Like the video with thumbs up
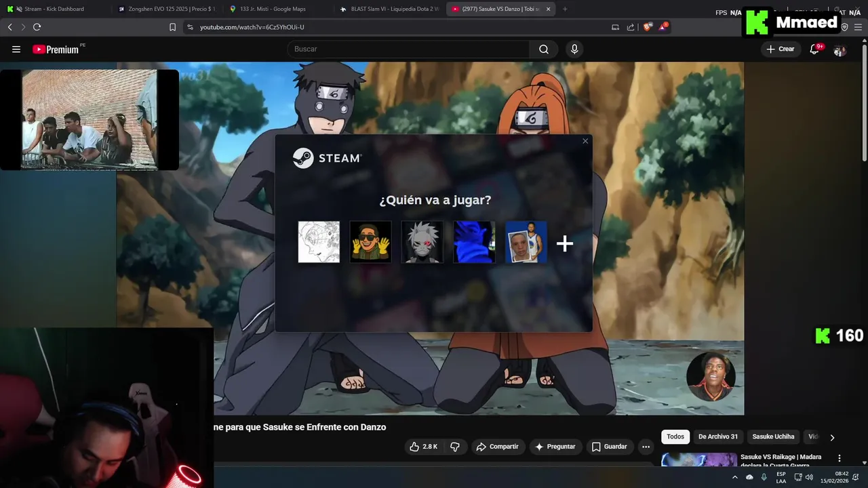Image resolution: width=868 pixels, height=488 pixels. [x=422, y=447]
